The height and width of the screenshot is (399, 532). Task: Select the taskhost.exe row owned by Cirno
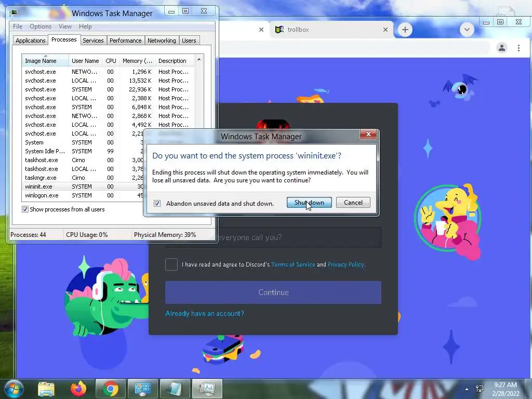[x=84, y=160]
